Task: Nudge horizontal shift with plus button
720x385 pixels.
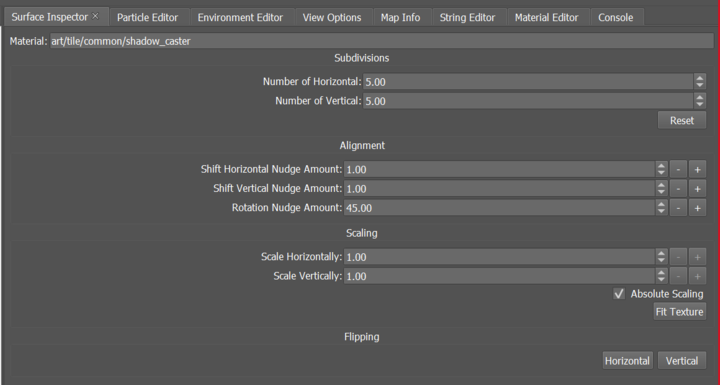Action: (x=697, y=169)
